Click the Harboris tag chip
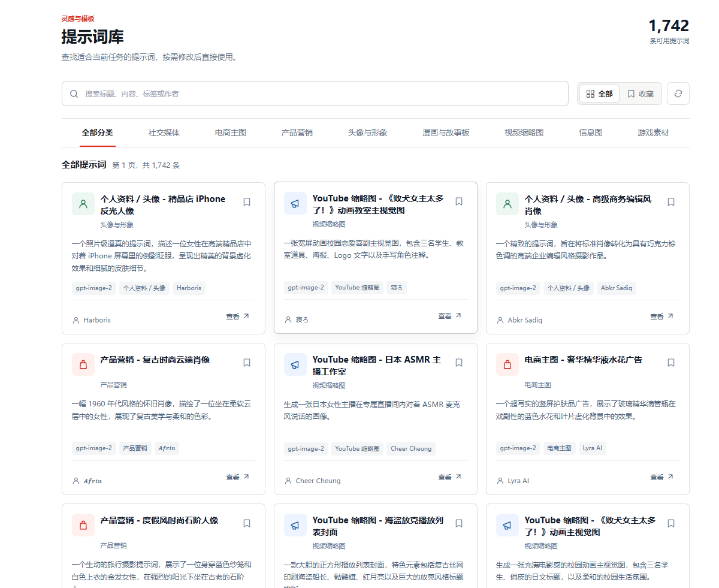The image size is (719, 588). coord(189,288)
